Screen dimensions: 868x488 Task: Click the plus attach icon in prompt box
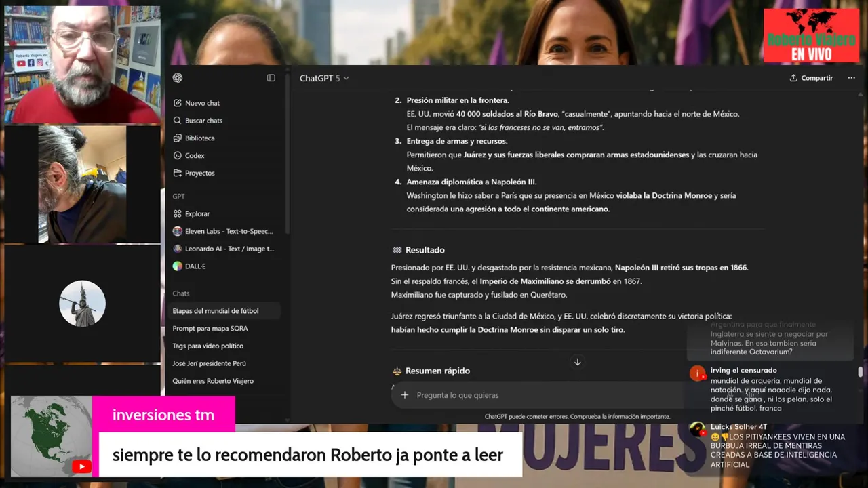click(x=405, y=395)
